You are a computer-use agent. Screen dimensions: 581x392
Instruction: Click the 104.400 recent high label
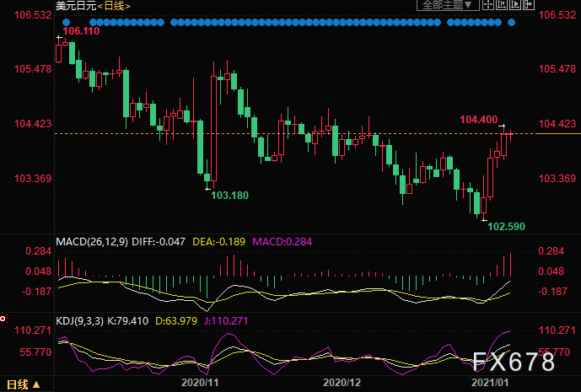[478, 120]
